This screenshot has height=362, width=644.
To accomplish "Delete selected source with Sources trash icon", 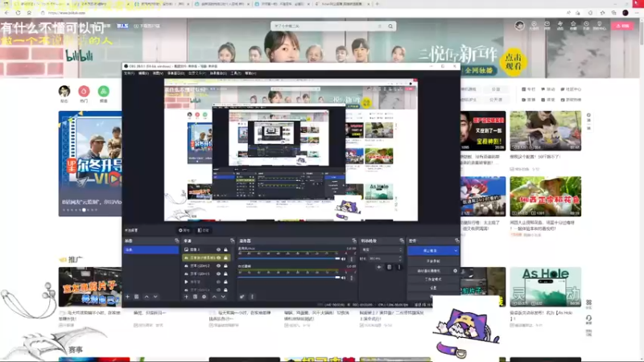I will (195, 296).
